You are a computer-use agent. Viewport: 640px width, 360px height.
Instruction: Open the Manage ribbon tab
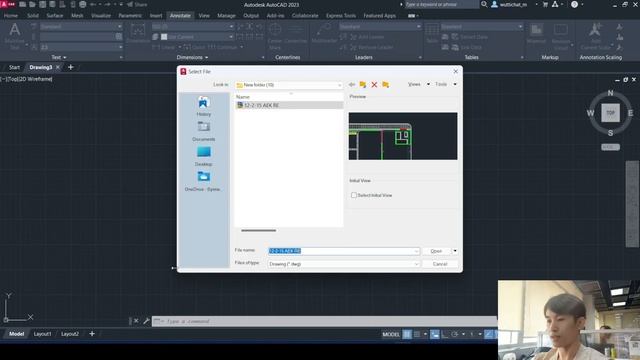pos(226,16)
